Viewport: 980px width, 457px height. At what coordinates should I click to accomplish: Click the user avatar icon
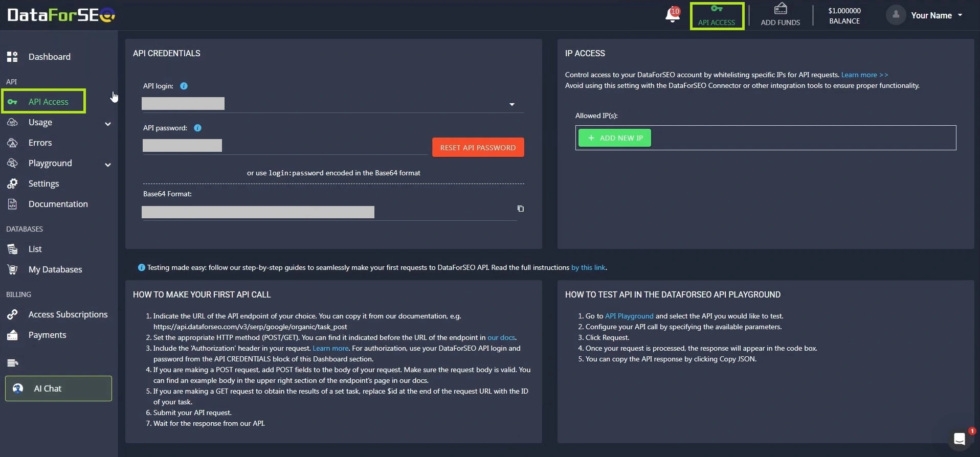click(896, 15)
